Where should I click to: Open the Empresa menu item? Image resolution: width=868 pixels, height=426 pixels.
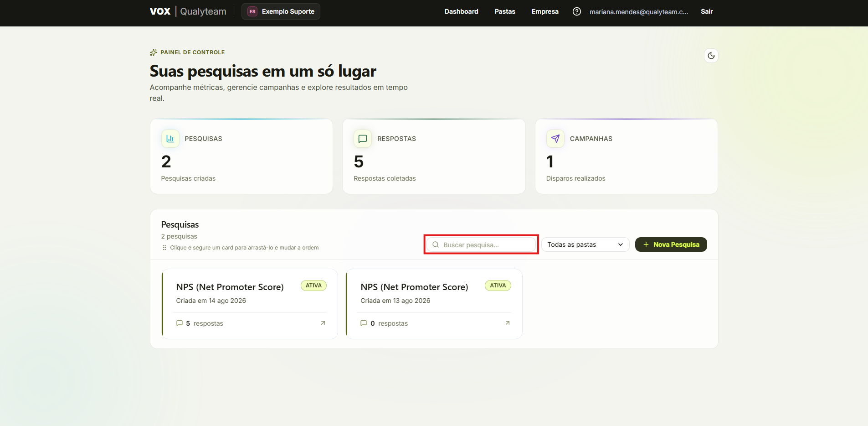click(545, 11)
